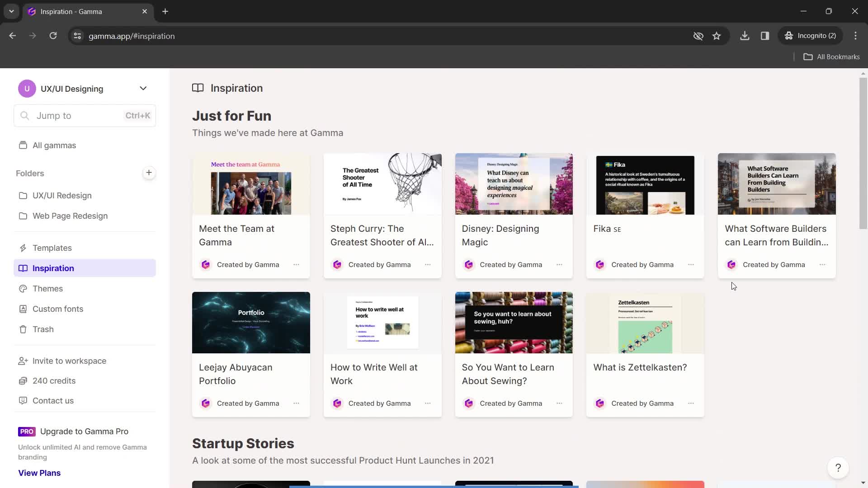Click View Plans link
Image resolution: width=868 pixels, height=488 pixels.
[39, 473]
